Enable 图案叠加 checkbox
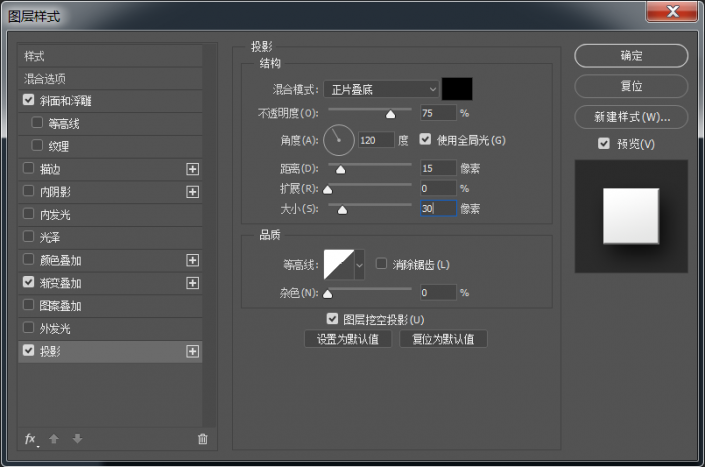 [28, 305]
